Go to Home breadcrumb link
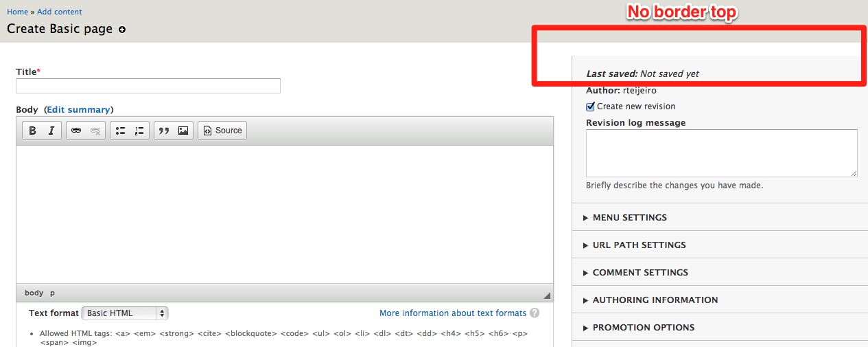Image resolution: width=868 pixels, height=347 pixels. (17, 12)
